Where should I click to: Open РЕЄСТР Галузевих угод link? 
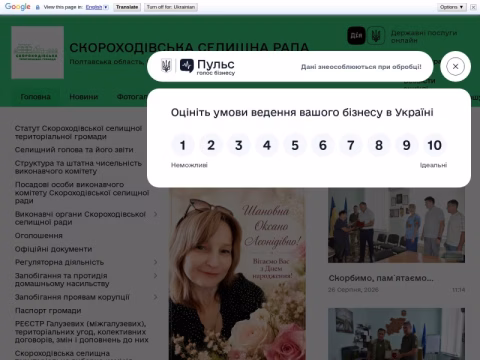tap(82, 332)
